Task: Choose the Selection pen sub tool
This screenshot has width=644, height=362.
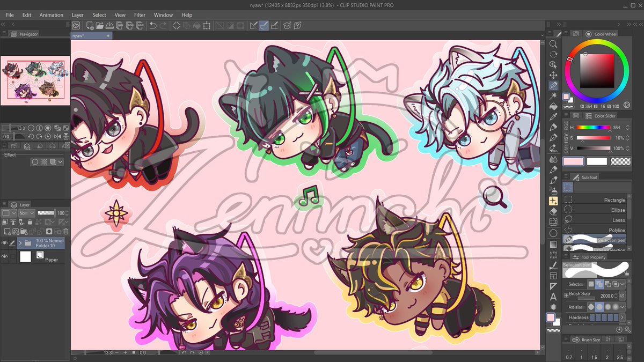Action: pos(595,239)
